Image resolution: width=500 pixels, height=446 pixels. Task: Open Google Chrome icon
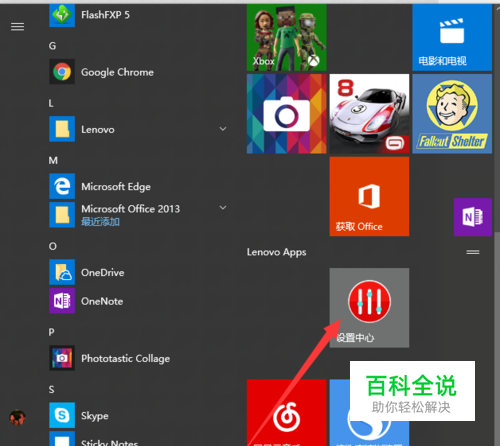[x=62, y=72]
